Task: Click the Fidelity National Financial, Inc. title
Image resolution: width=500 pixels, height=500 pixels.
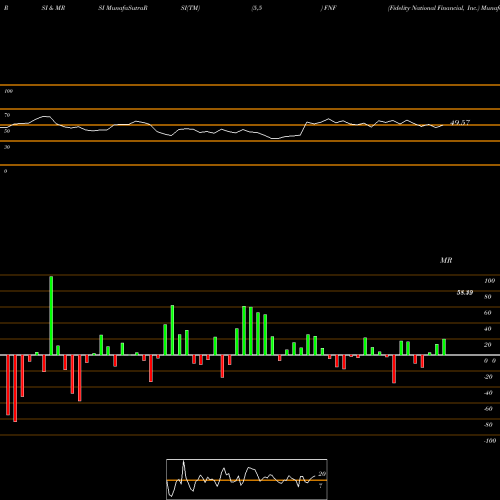Action: [433, 8]
